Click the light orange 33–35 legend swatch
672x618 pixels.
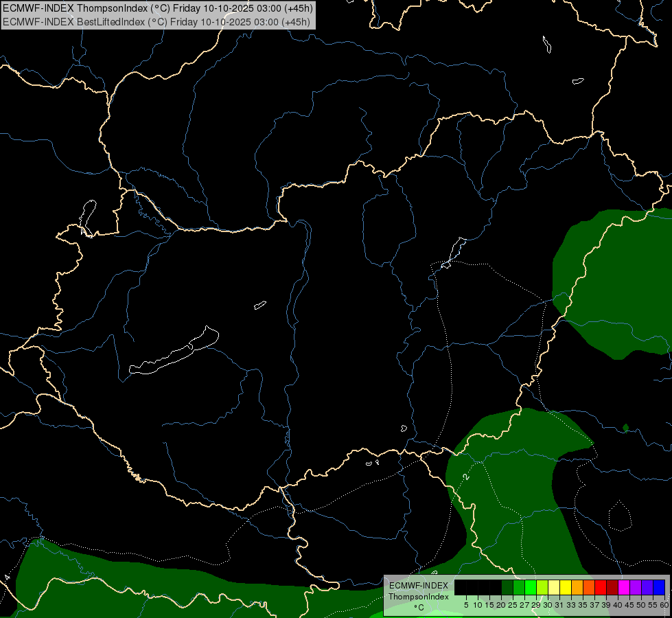[x=577, y=587]
